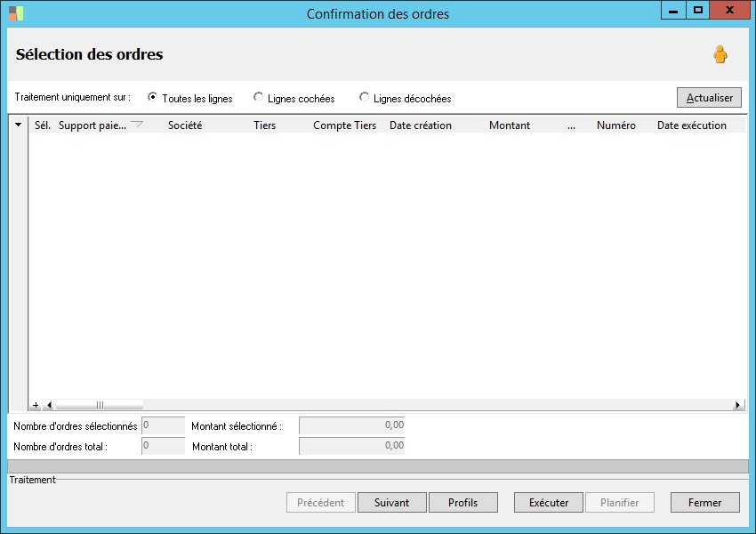The width and height of the screenshot is (756, 534).
Task: Click the Date création column header
Action: pyautogui.click(x=421, y=125)
